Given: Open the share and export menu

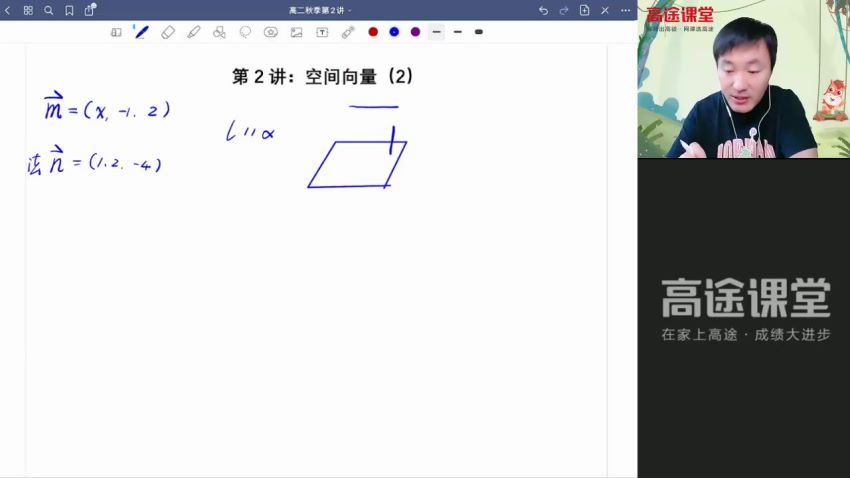Looking at the screenshot, I should tap(89, 10).
